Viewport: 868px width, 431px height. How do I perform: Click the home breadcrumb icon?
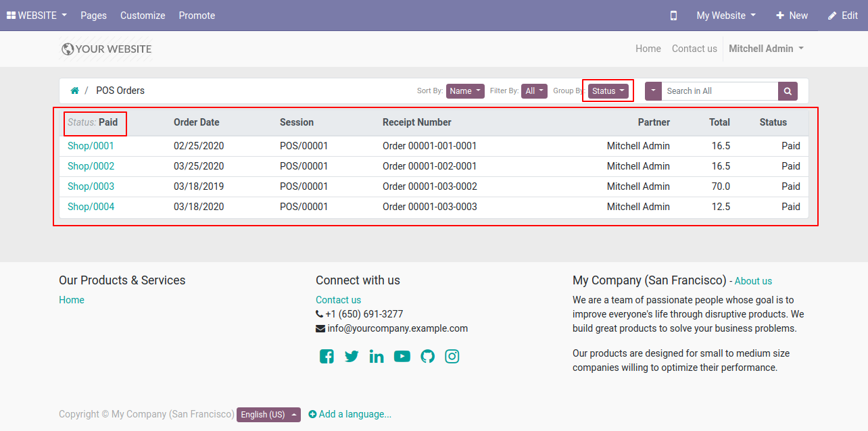click(x=75, y=91)
